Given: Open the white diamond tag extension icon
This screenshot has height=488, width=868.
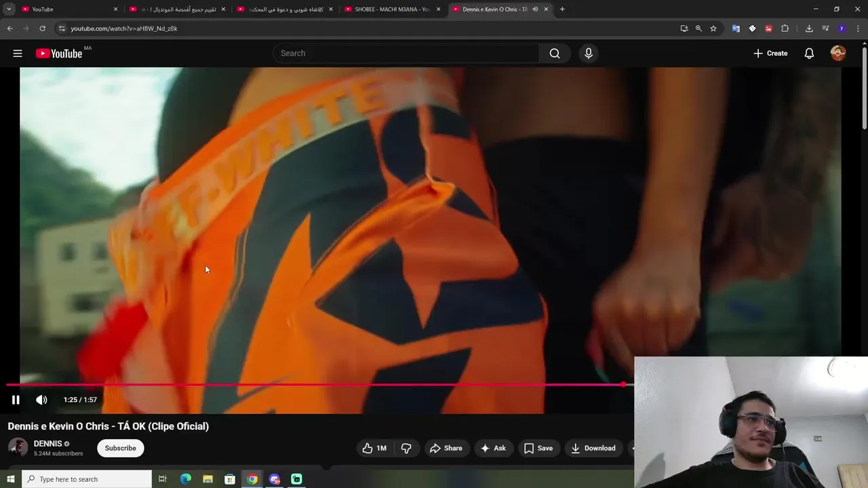Looking at the screenshot, I should point(752,28).
